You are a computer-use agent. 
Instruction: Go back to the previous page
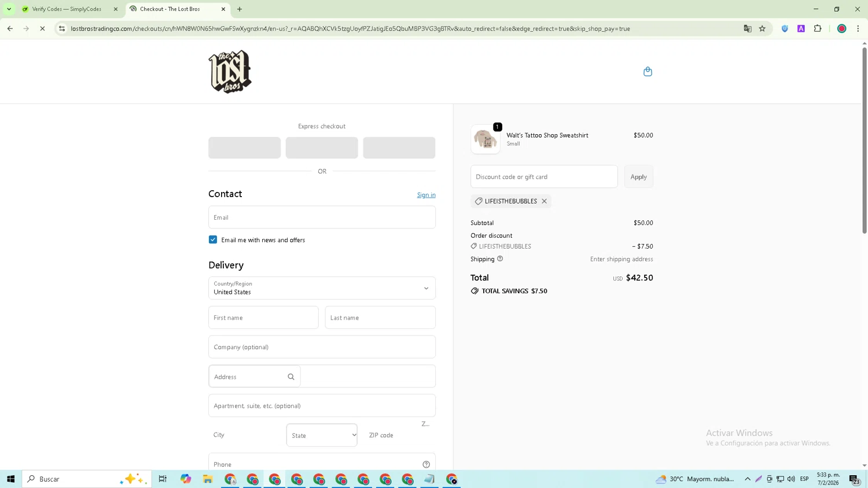(x=10, y=28)
